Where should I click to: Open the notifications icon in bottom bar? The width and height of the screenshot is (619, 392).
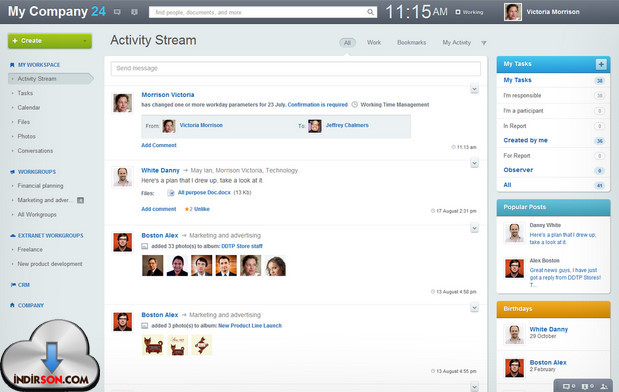(x=585, y=386)
